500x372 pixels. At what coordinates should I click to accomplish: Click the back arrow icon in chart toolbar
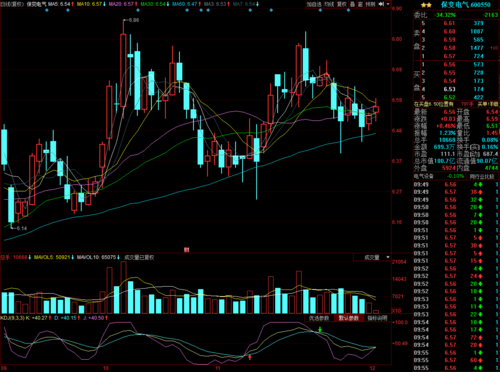click(381, 4)
